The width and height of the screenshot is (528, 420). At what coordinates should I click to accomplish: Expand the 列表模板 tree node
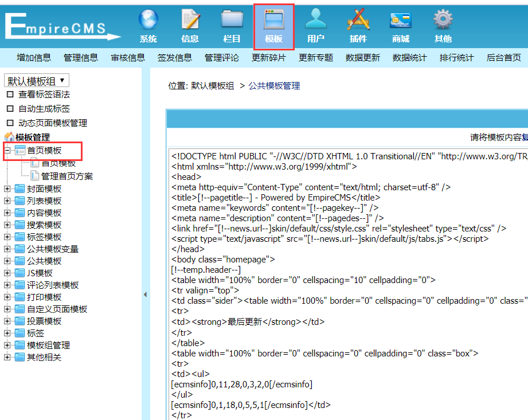click(7, 201)
